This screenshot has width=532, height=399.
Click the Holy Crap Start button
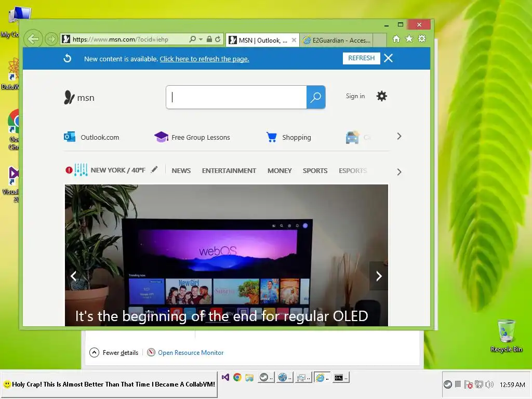(x=109, y=384)
